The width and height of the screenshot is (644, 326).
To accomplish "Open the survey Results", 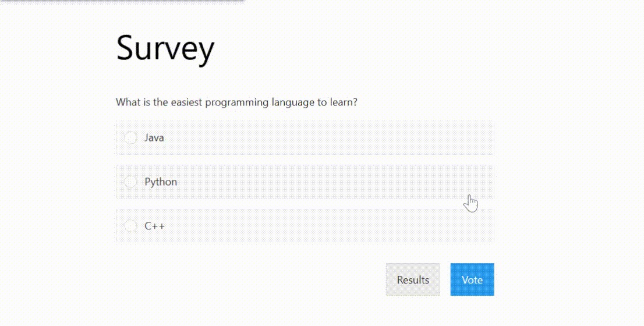I will (413, 279).
